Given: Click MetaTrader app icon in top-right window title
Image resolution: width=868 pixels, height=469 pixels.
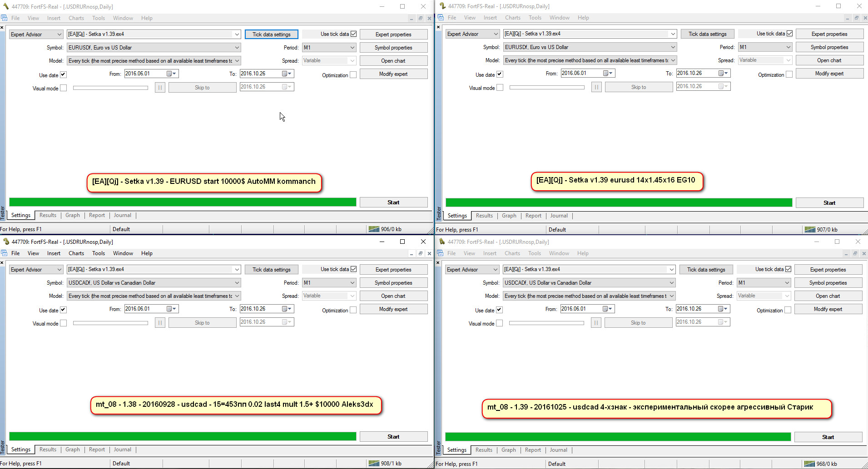Looking at the screenshot, I should click(x=442, y=6).
